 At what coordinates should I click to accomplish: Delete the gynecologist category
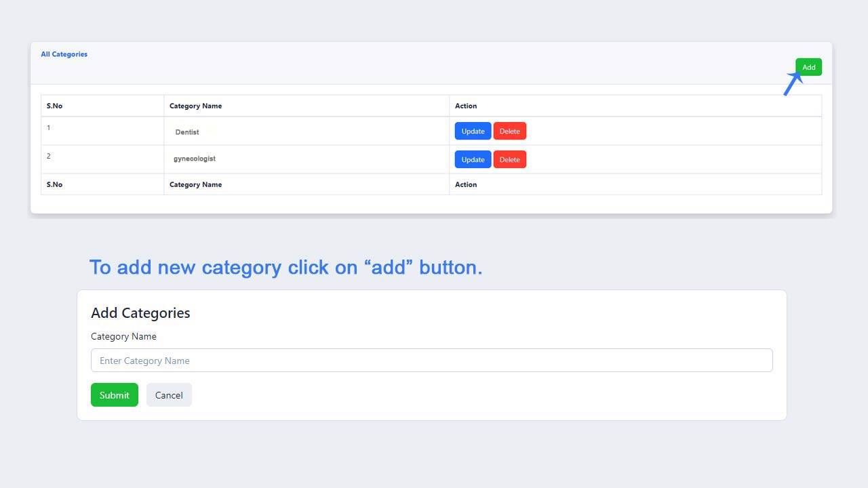pos(509,160)
